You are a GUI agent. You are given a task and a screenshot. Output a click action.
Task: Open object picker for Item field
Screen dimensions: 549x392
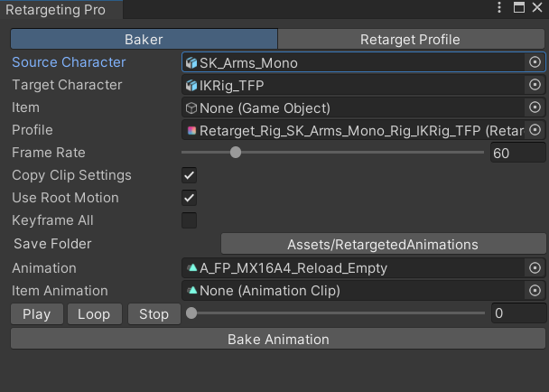pyautogui.click(x=535, y=107)
